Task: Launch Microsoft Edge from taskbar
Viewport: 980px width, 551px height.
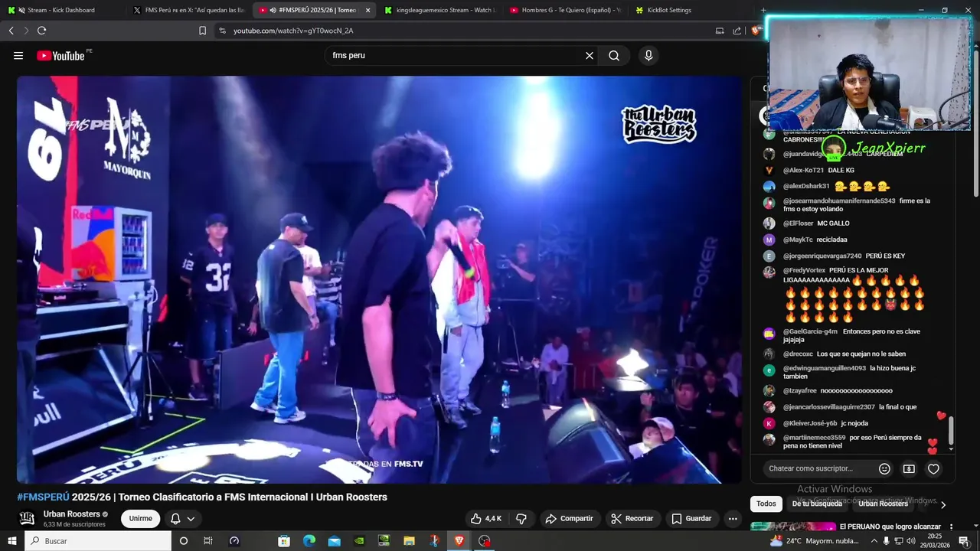Action: tap(309, 540)
